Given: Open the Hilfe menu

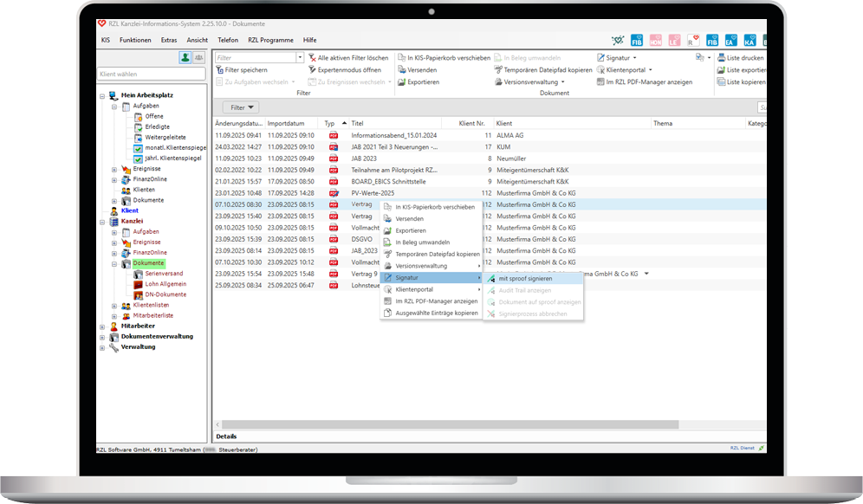Looking at the screenshot, I should [310, 40].
